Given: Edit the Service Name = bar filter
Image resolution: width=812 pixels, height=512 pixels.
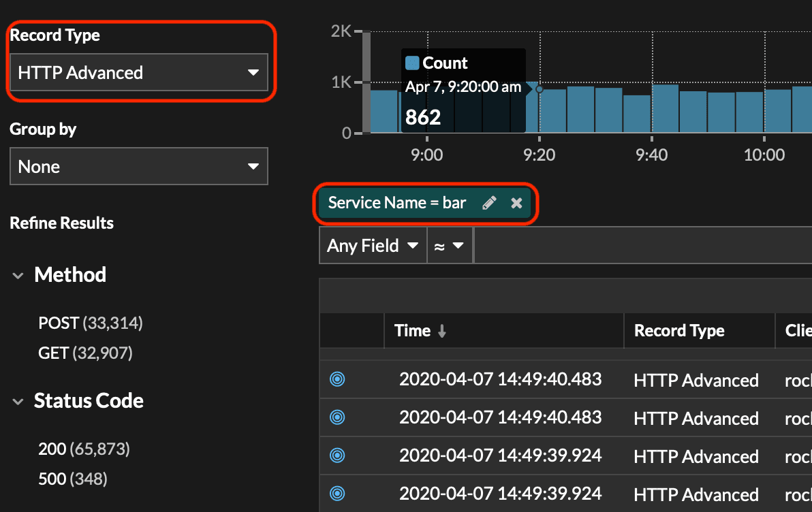Looking at the screenshot, I should (489, 203).
